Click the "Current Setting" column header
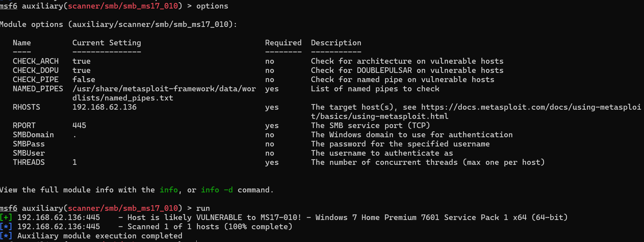The image size is (644, 242). pos(107,43)
